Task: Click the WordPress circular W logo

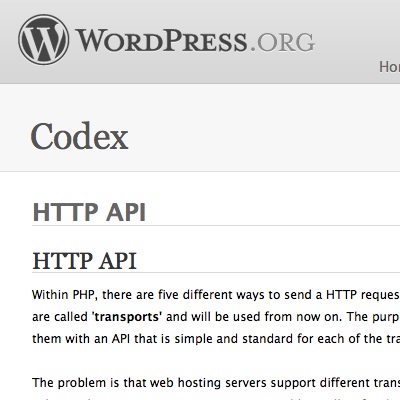Action: pos(44,40)
